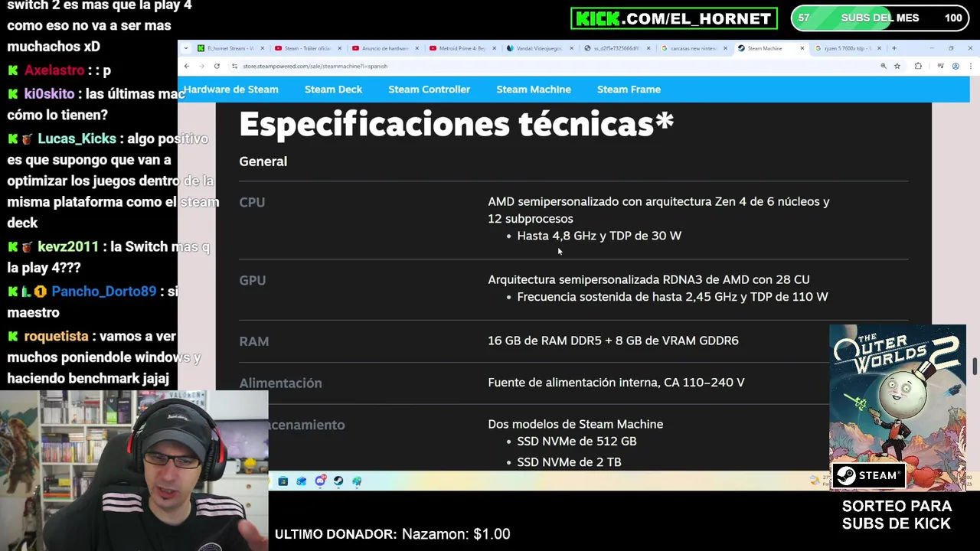The height and width of the screenshot is (551, 980).
Task: Click the Axelastro username in chat
Action: (54, 70)
